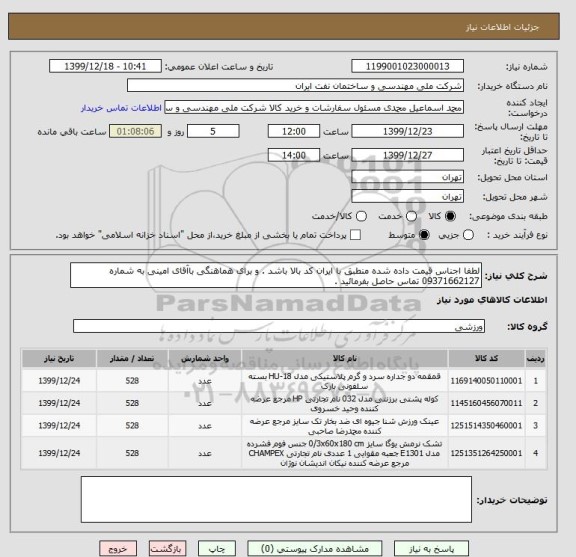Click price validity date 1399/12/27
This screenshot has width=576, height=557.
[x=407, y=155]
